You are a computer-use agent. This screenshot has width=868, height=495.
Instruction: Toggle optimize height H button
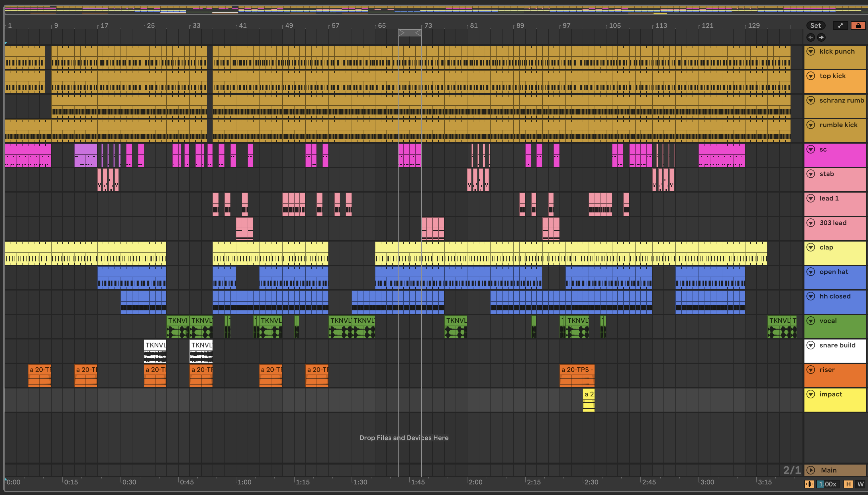click(848, 484)
